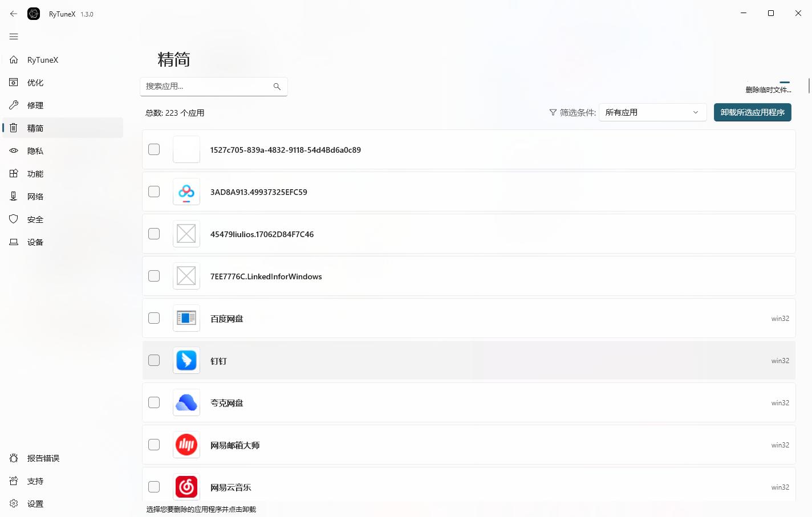Open the 设备 (Devices) section icon
Screen dimensions: 812x517
tap(13, 242)
